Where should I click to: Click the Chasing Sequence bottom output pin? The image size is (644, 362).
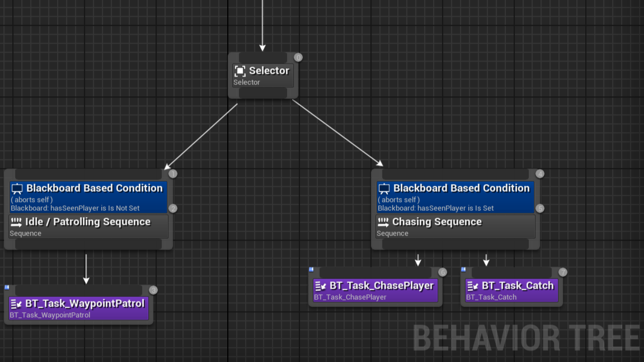tap(455, 244)
